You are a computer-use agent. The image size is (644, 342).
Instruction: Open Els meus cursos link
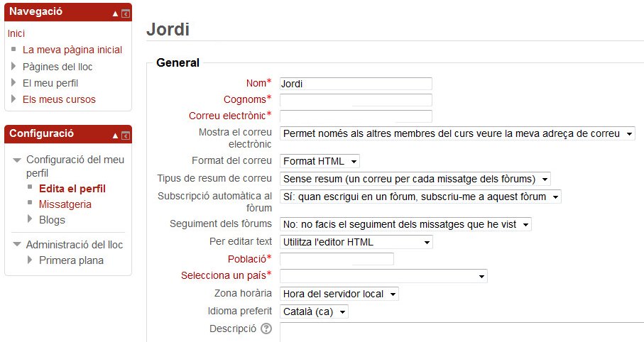tap(59, 99)
